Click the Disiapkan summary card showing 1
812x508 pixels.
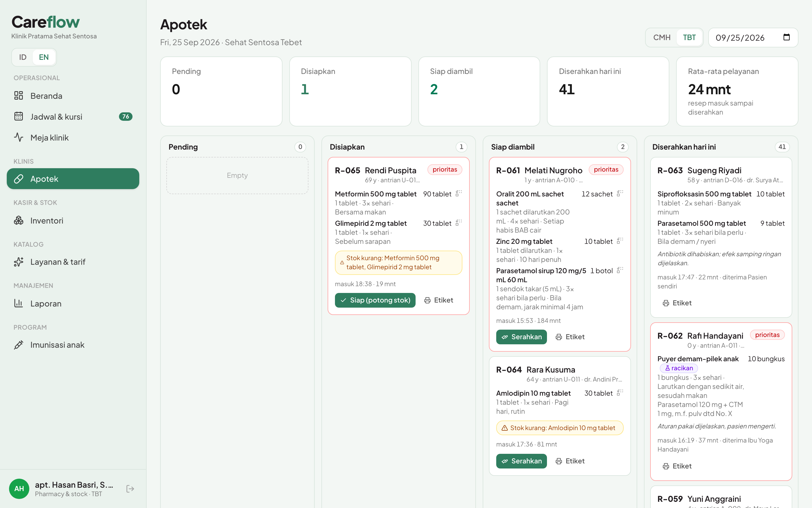coord(350,91)
